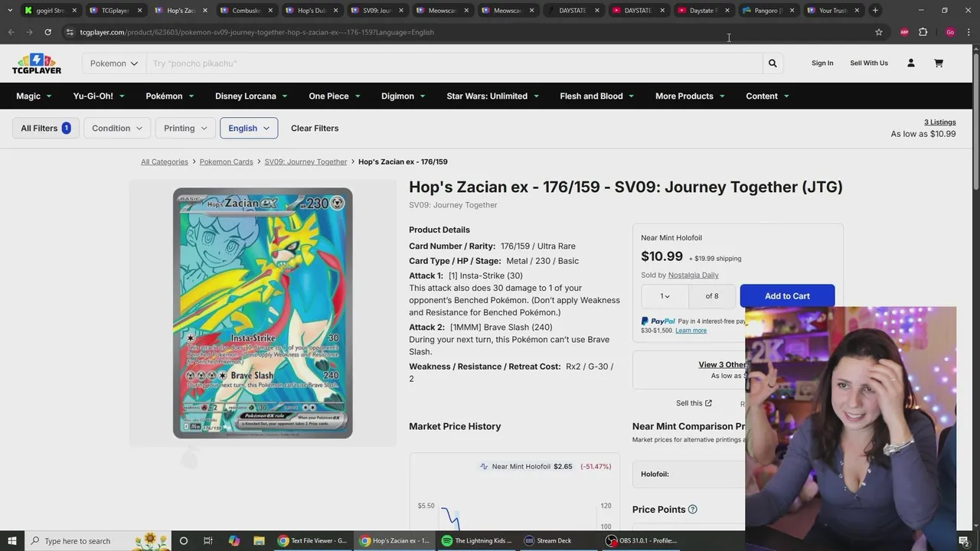Reload the page with refresh icon
980x551 pixels.
(47, 32)
